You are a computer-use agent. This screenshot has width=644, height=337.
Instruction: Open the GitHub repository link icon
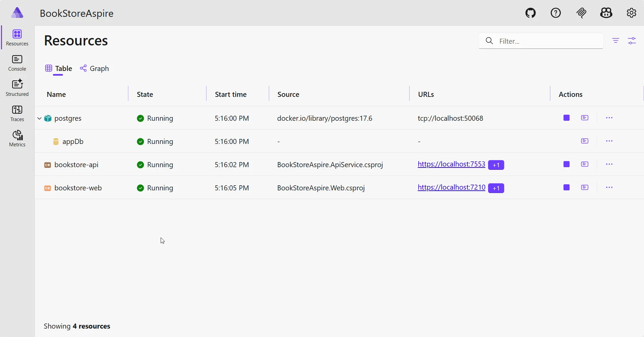pos(531,13)
